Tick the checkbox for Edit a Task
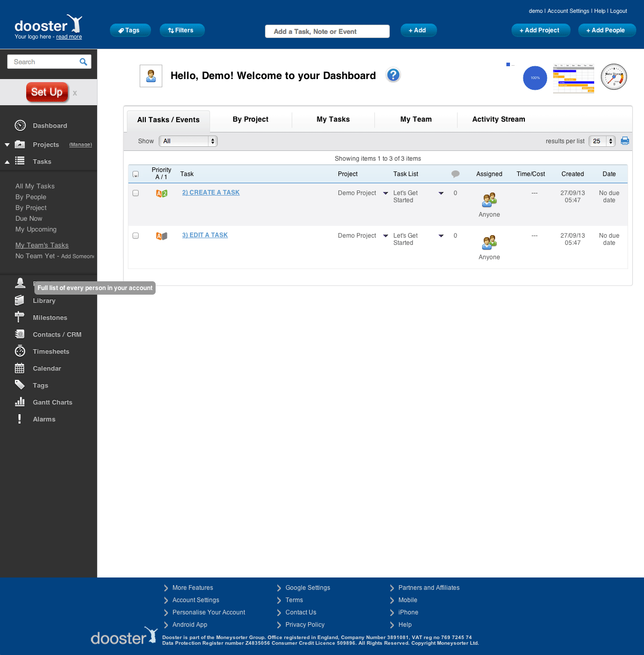 [136, 236]
